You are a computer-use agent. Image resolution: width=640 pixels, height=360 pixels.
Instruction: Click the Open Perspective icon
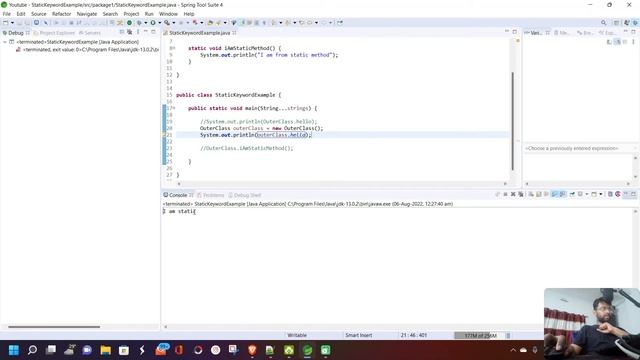point(617,23)
